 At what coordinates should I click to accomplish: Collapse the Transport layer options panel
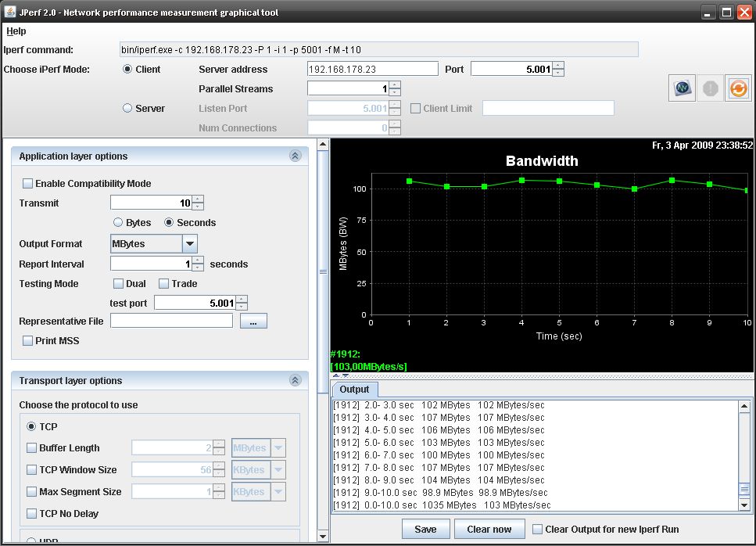point(295,381)
